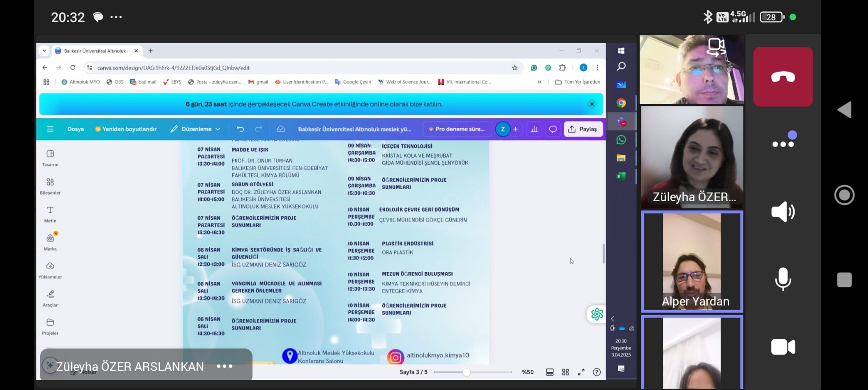Open the floating Canva assistant icon
The image size is (868, 390).
pos(597,314)
